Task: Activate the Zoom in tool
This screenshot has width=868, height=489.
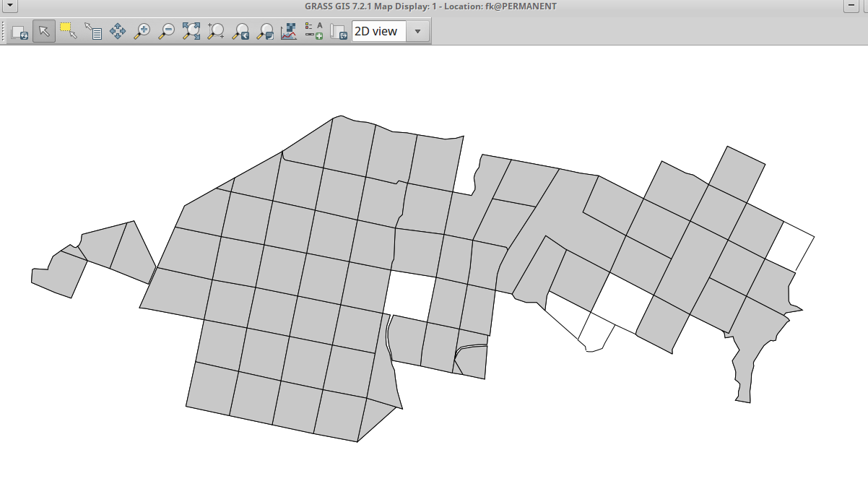Action: tap(142, 31)
